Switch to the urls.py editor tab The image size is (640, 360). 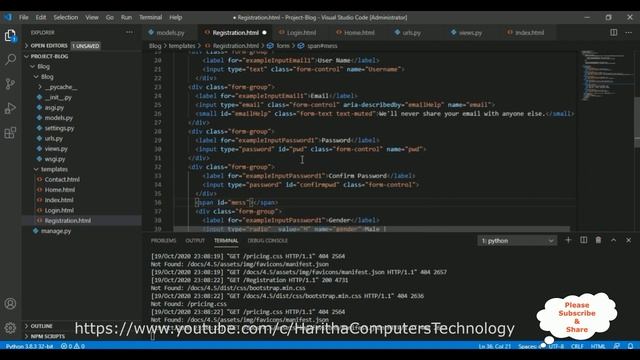pyautogui.click(x=411, y=33)
